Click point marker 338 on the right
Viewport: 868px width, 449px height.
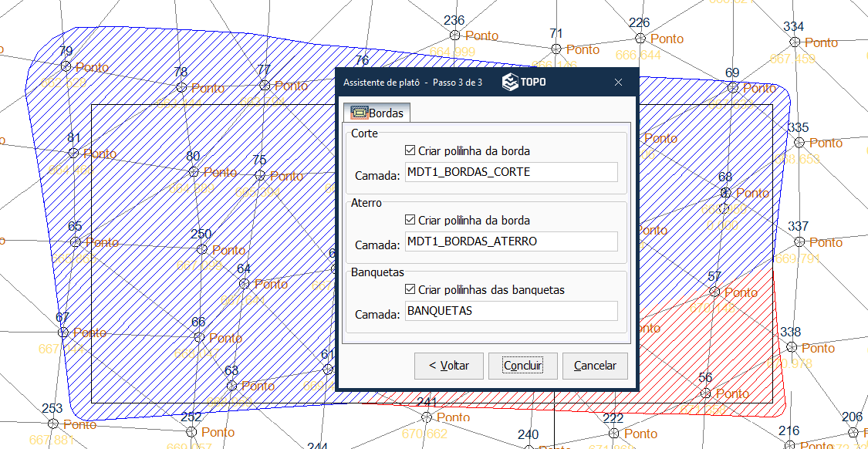(790, 348)
